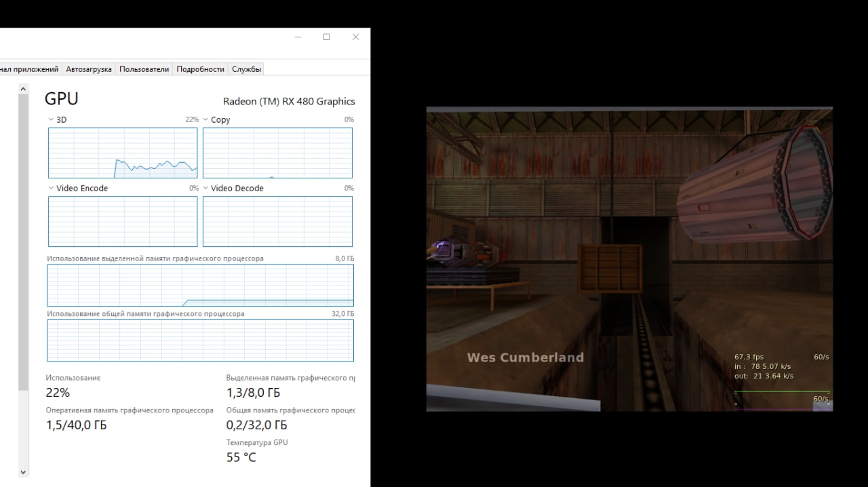868x487 pixels.
Task: Click the 0,2/32,0 ГБ shared memory value
Action: [256, 425]
